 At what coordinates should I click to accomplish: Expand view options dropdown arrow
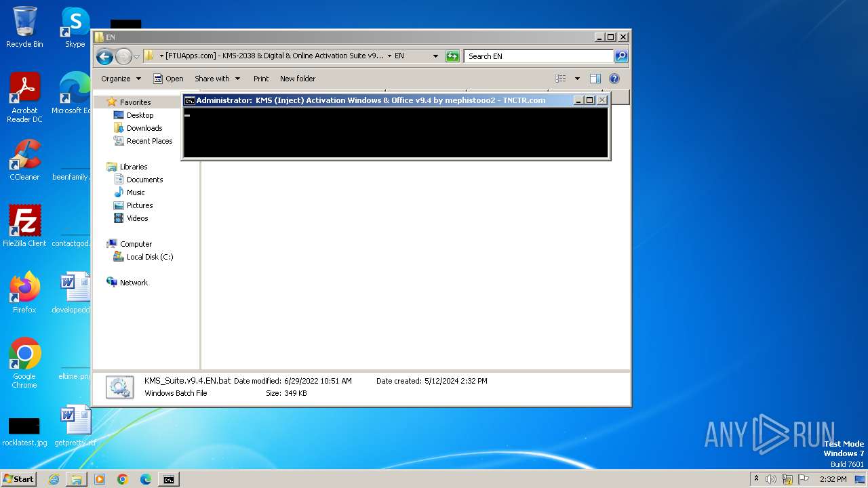click(x=577, y=79)
